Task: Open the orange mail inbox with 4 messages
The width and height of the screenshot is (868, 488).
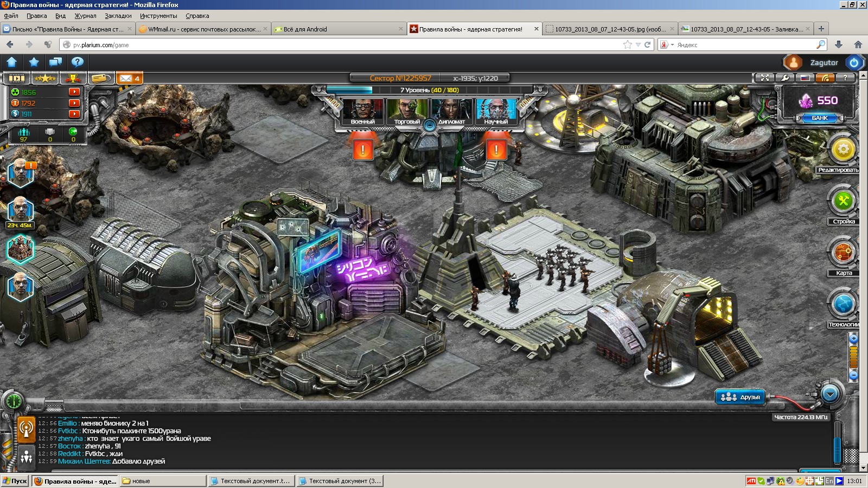Action: [x=129, y=79]
